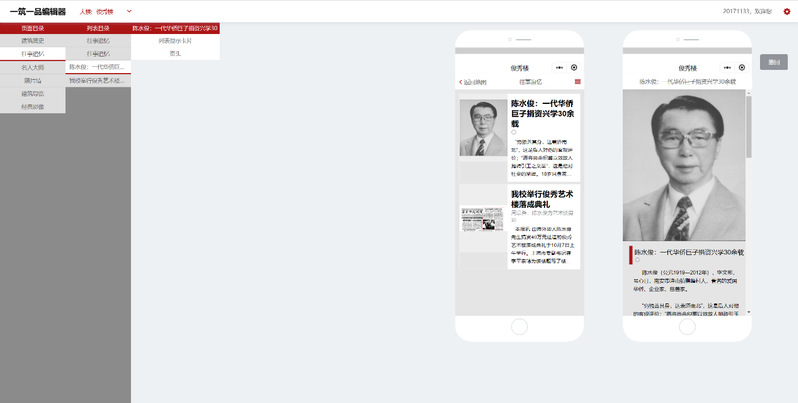
Task: Click small circle under 陈水俊 card title
Action: (514, 132)
